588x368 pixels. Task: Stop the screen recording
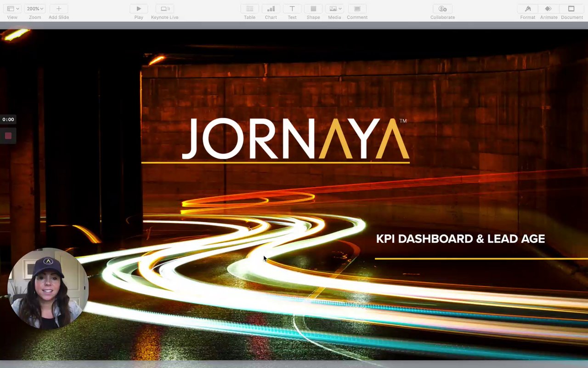point(8,136)
